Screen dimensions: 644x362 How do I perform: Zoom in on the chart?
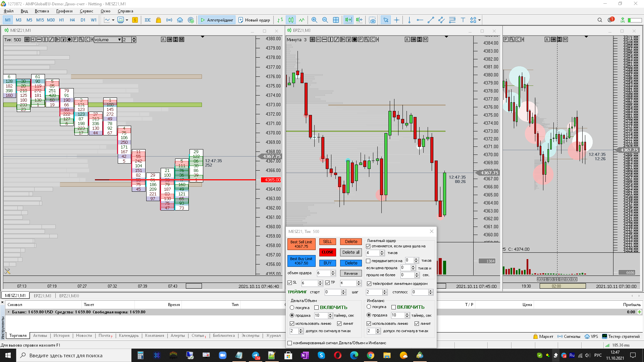point(314,20)
